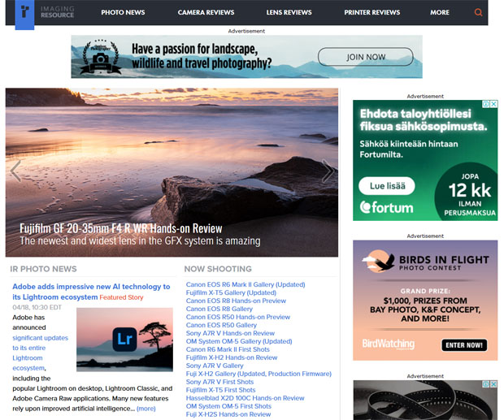The image size is (504, 420).
Task: Open Fujifilm X-T5 Gallery (Updated)
Action: click(x=231, y=292)
